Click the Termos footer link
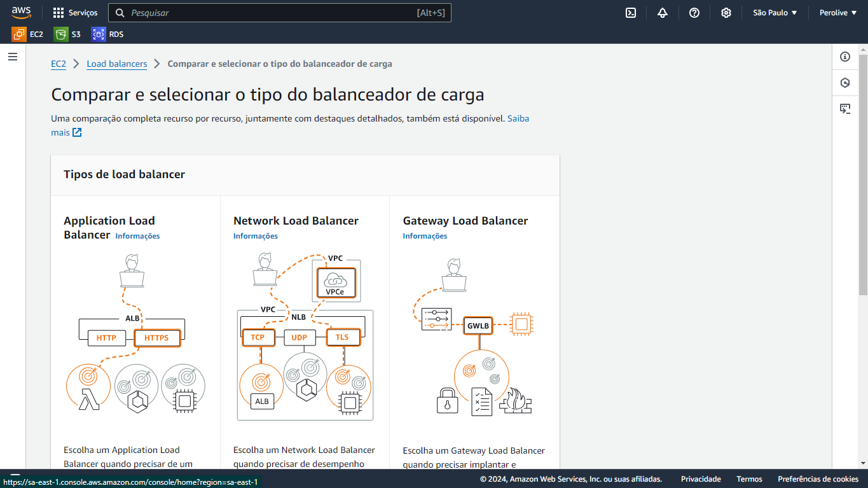Viewport: 868px width, 488px height. 749,479
